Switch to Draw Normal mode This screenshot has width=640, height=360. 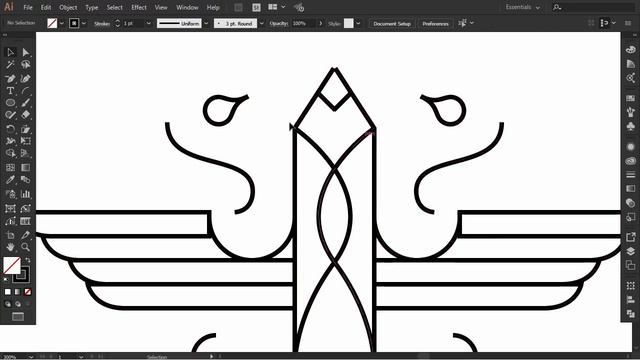pos(8,304)
